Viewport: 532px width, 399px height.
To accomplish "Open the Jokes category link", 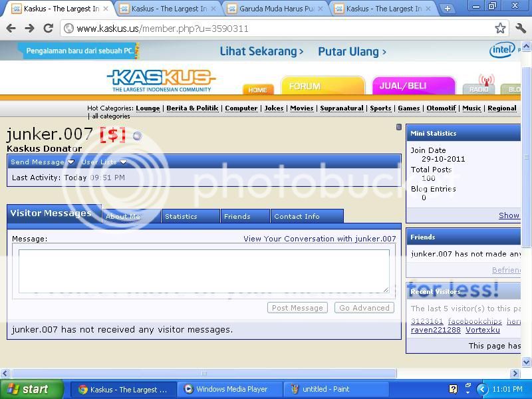I will pos(274,108).
